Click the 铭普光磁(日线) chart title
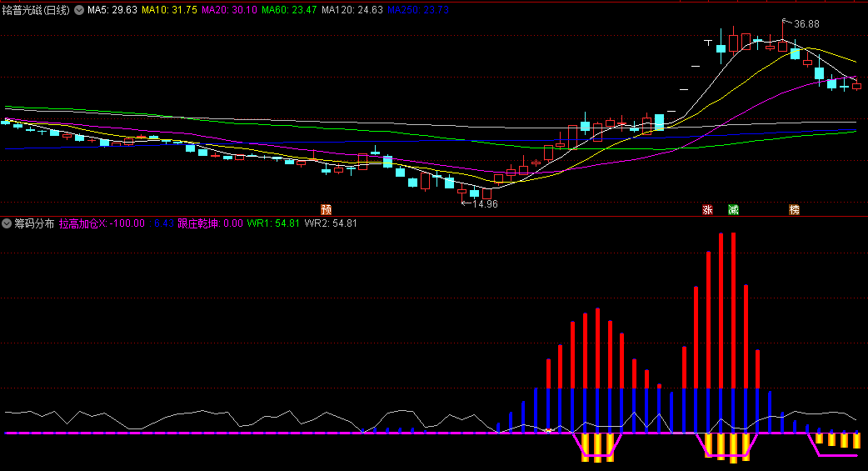868x471 pixels. 36,10
